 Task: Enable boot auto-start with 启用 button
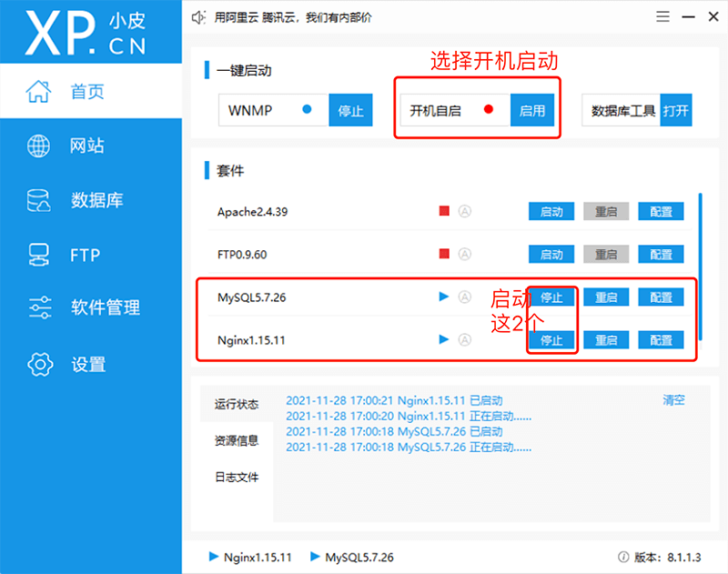(532, 110)
